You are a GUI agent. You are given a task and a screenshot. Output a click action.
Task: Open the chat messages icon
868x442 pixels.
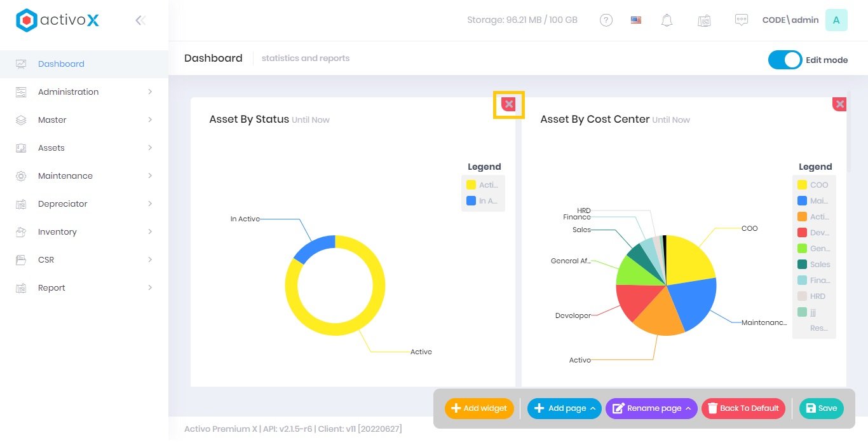[x=741, y=20]
